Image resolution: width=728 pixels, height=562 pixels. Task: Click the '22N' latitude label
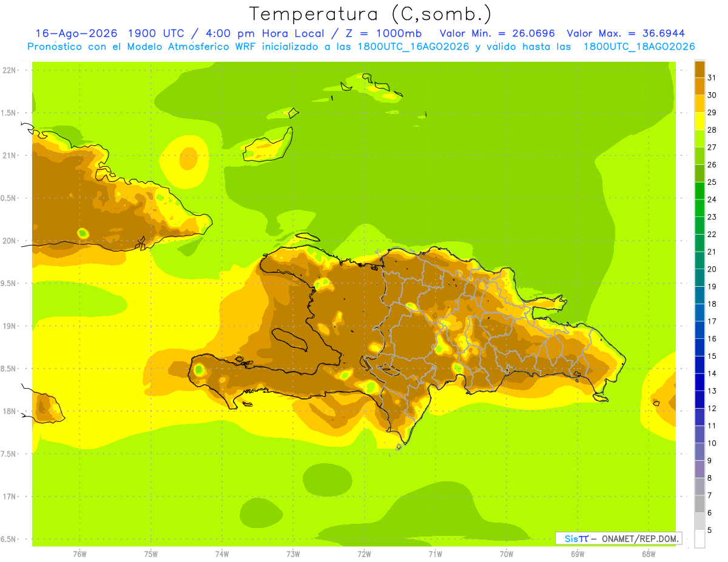pos(10,70)
